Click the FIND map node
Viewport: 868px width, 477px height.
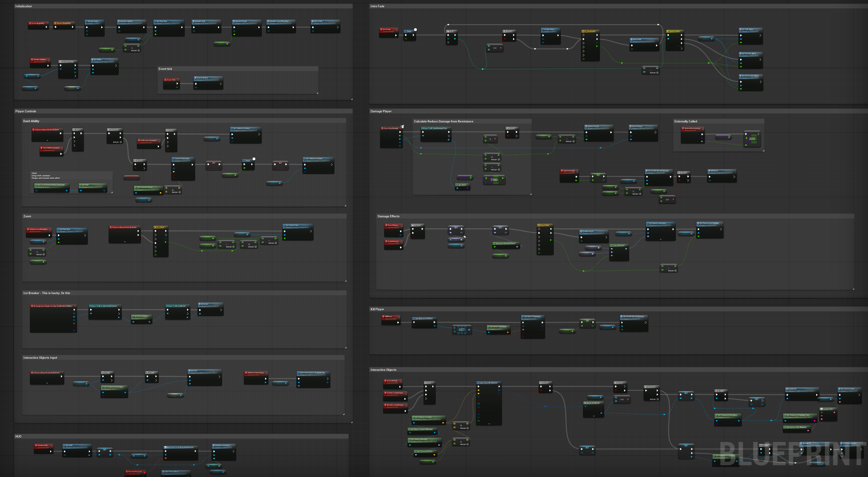pyautogui.click(x=494, y=180)
